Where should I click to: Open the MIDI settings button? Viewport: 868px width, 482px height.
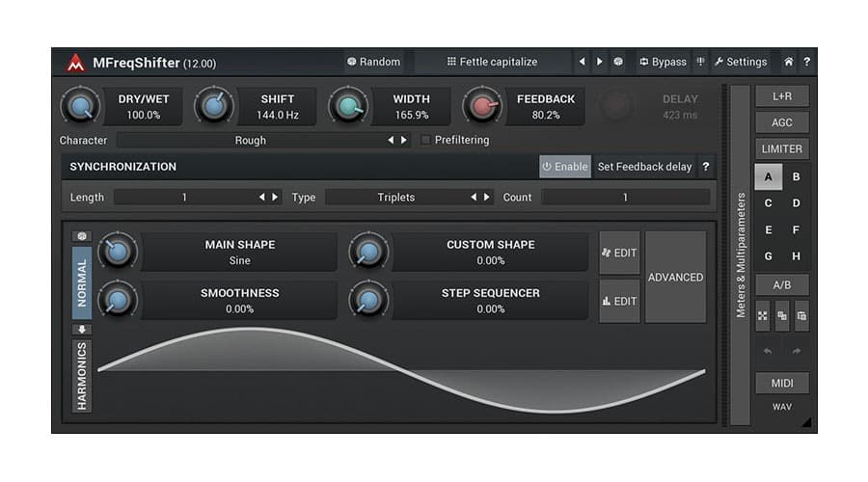(782, 383)
